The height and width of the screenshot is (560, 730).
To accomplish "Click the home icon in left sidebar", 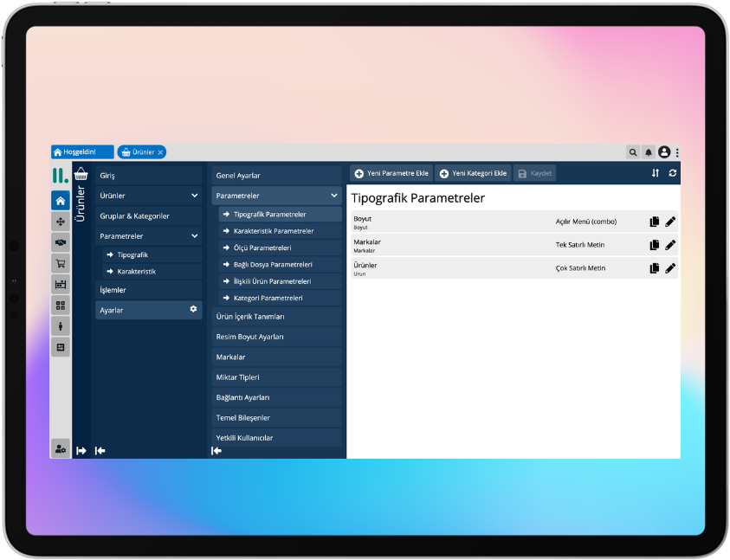I will tap(60, 201).
